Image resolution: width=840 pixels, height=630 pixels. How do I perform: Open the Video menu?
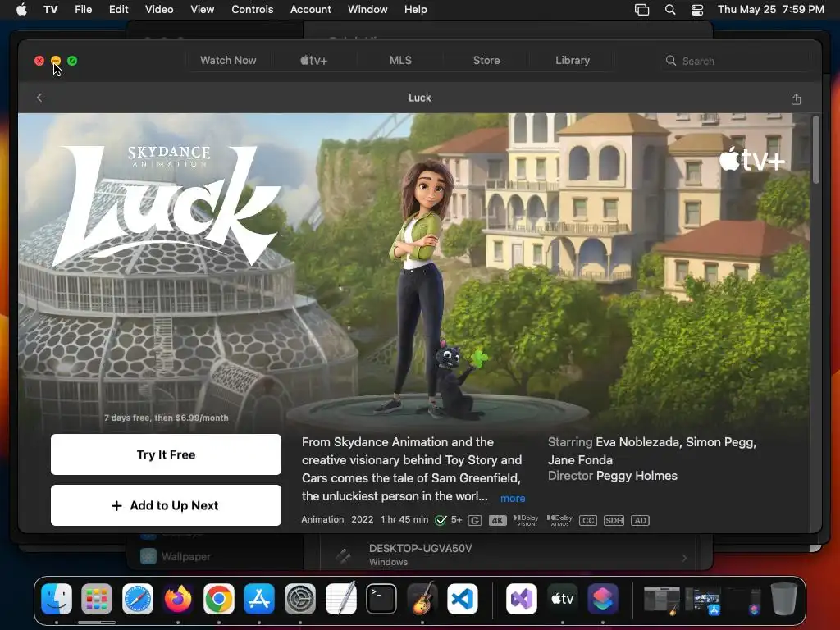coord(159,10)
